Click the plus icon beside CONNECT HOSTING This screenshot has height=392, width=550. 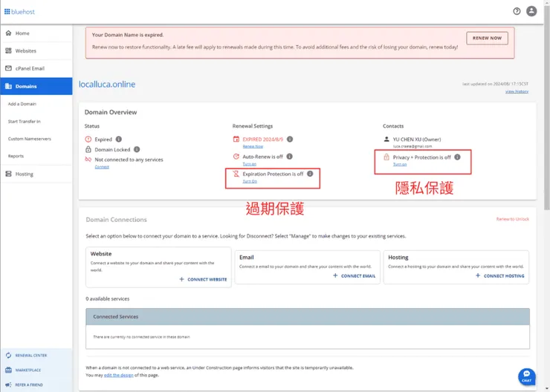click(478, 275)
